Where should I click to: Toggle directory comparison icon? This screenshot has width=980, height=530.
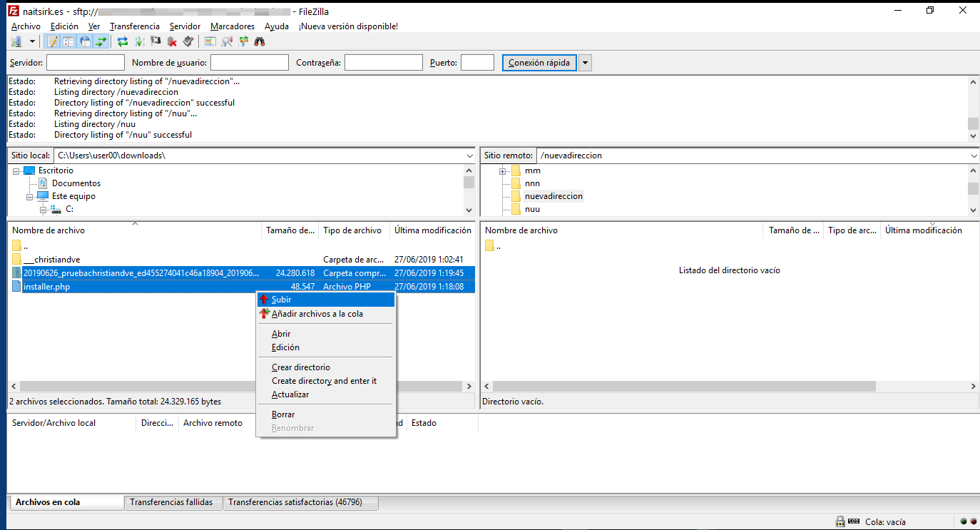coord(227,41)
